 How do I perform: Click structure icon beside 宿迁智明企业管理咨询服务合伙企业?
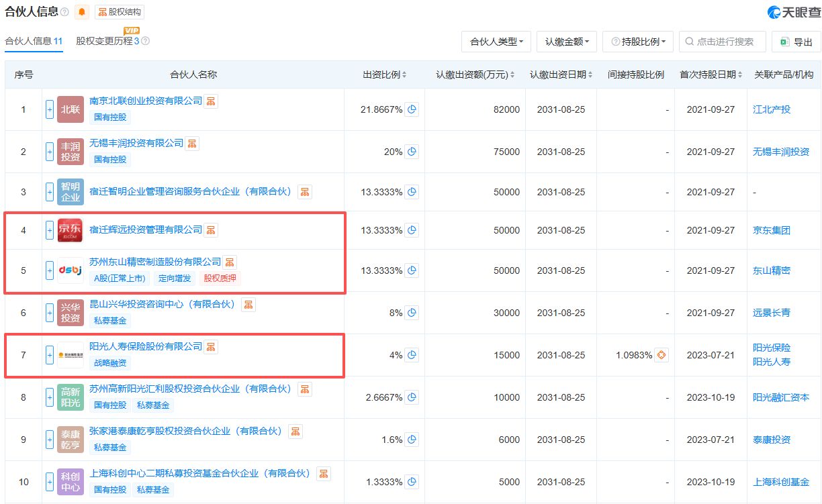click(x=305, y=192)
